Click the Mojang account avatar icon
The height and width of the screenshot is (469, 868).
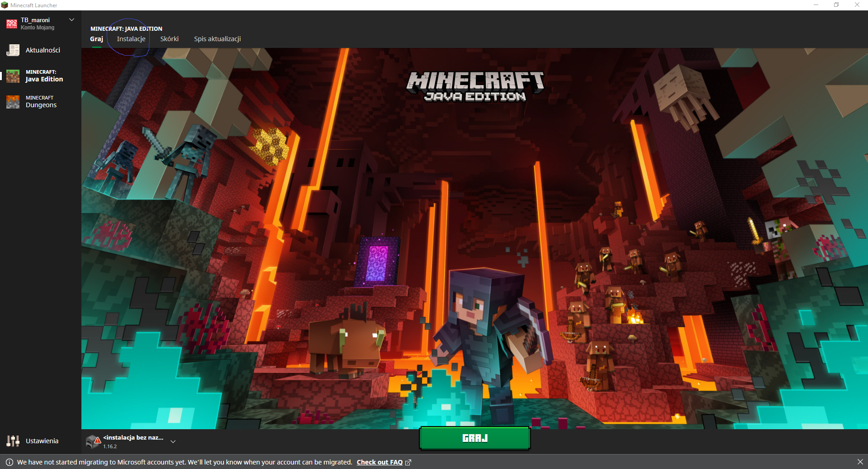pos(12,24)
